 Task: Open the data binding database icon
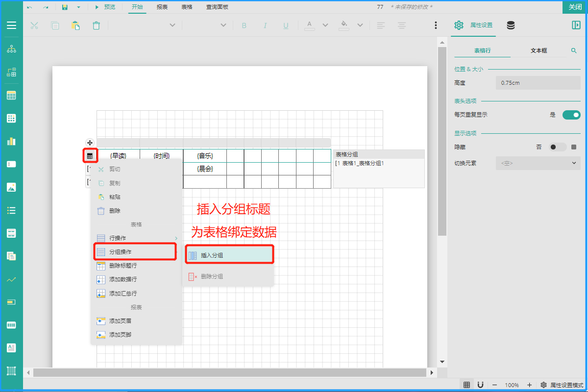tap(511, 25)
